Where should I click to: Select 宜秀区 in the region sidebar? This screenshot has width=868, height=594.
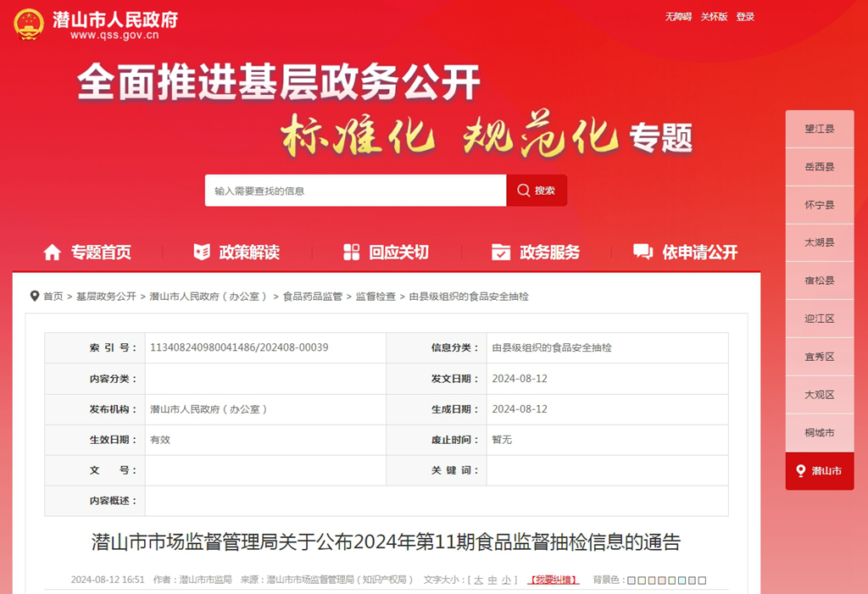click(x=820, y=357)
